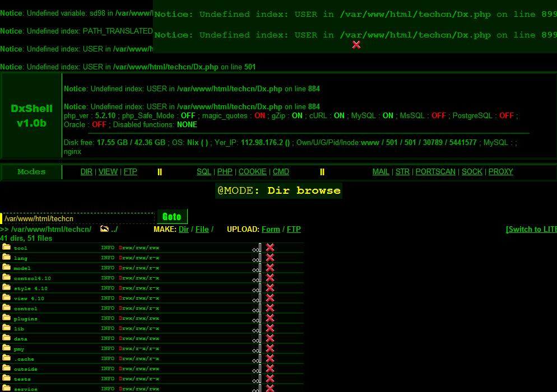Close the notice overlay with red X
557x392 pixels.
click(x=356, y=45)
